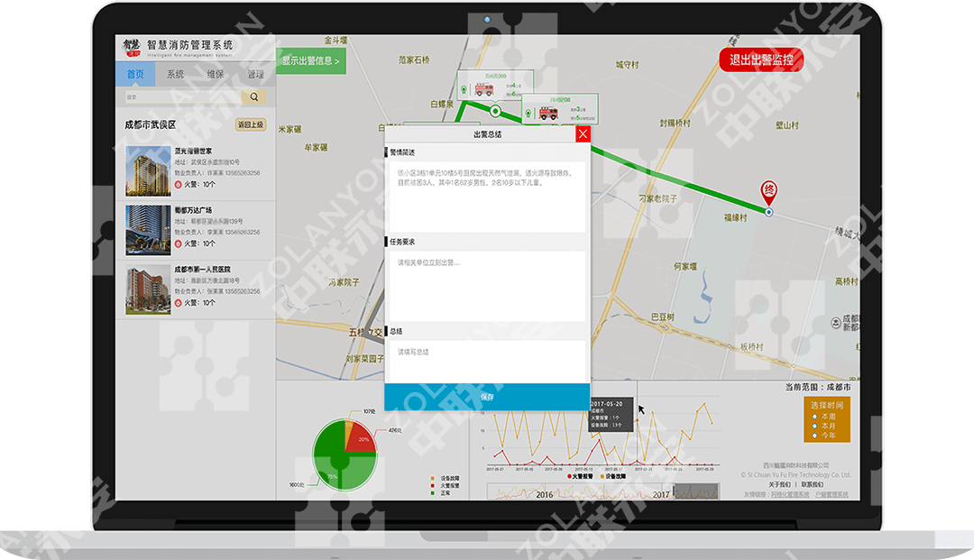Image resolution: width=974 pixels, height=560 pixels.
Task: Click the 总结 text area
Action: [487, 361]
